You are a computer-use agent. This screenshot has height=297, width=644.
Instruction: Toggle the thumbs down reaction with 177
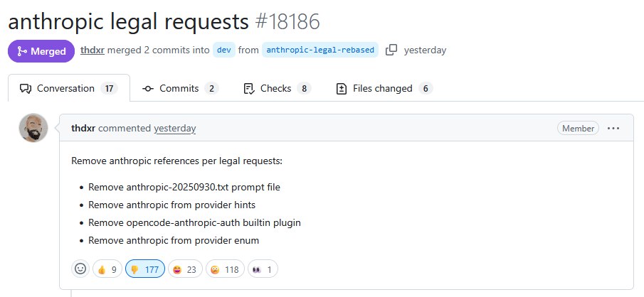coord(145,269)
